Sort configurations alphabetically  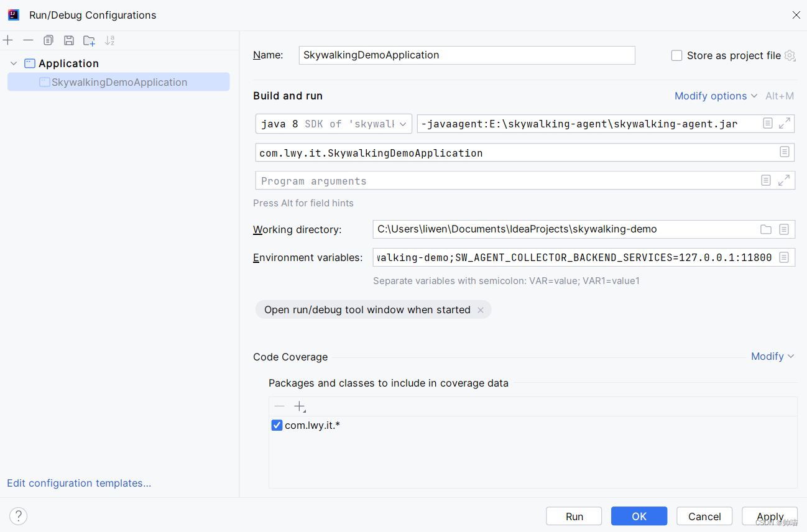pos(110,40)
